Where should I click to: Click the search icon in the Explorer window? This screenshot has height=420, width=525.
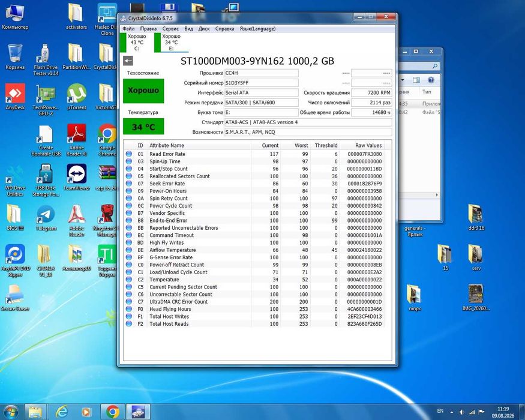434,67
